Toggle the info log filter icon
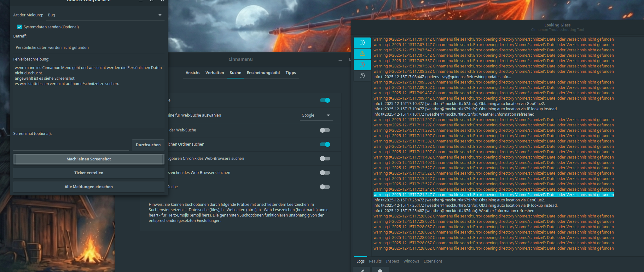Screen dimensions: 644x272 click(x=362, y=43)
